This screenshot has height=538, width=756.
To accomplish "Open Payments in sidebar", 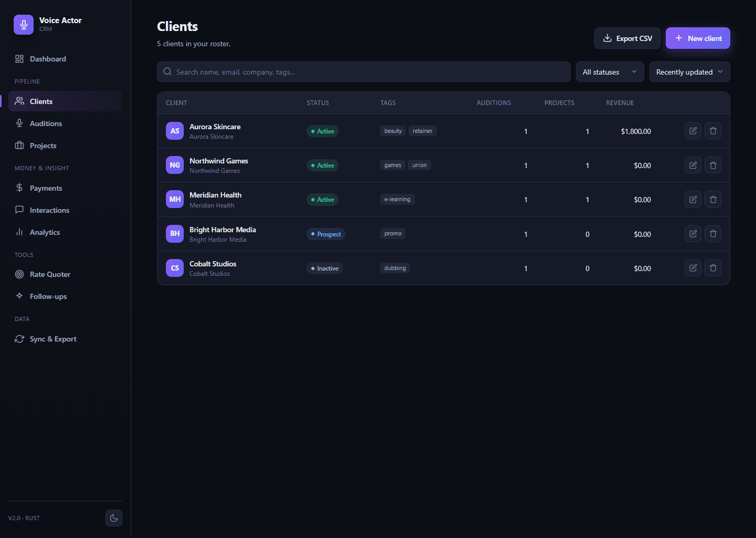I will click(65, 188).
